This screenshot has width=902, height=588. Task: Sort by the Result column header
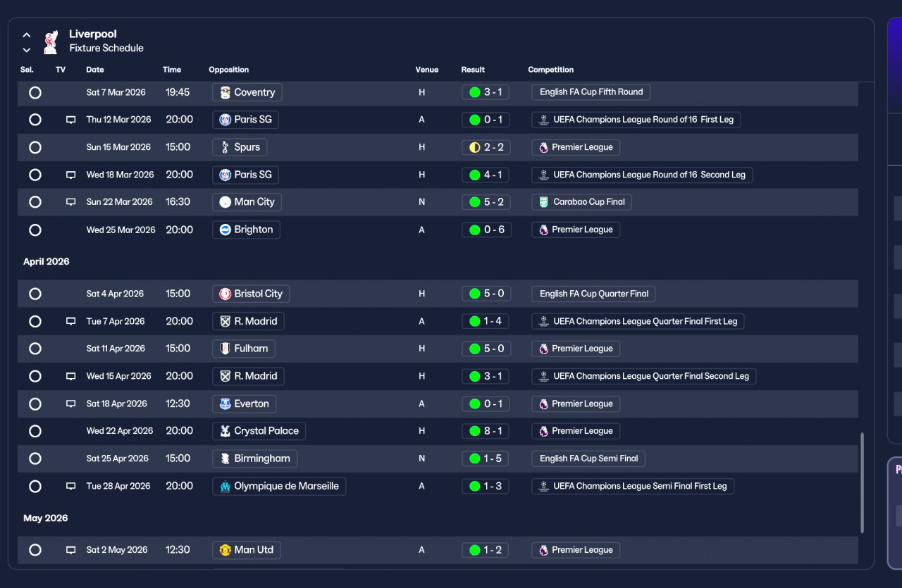click(473, 70)
